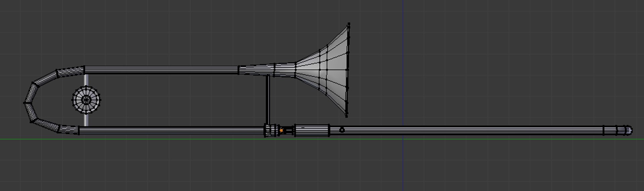Image resolution: width=644 pixels, height=191 pixels.
Task: Select the upper straight bell tube
Action: (x=161, y=70)
